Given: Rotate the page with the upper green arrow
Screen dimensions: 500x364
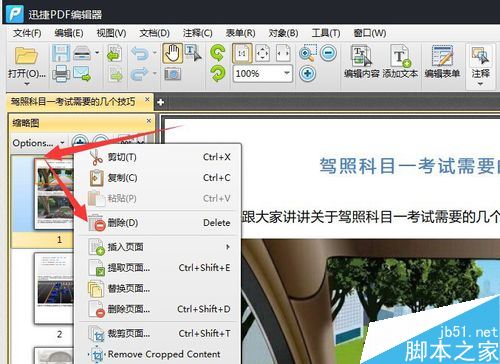Looking at the screenshot, I should tap(218, 53).
